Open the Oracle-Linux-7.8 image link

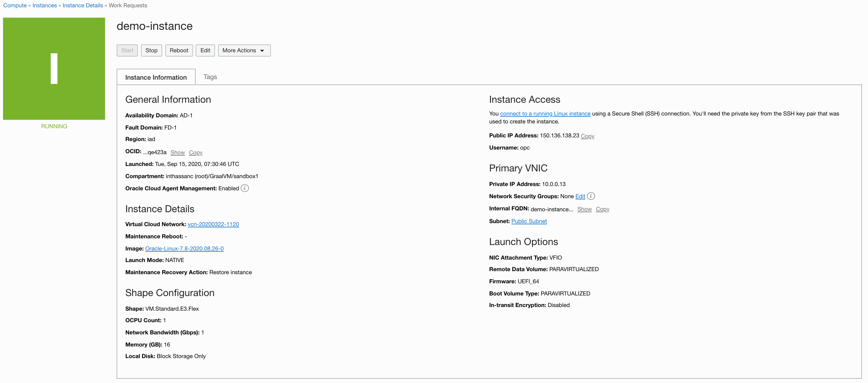click(x=184, y=248)
